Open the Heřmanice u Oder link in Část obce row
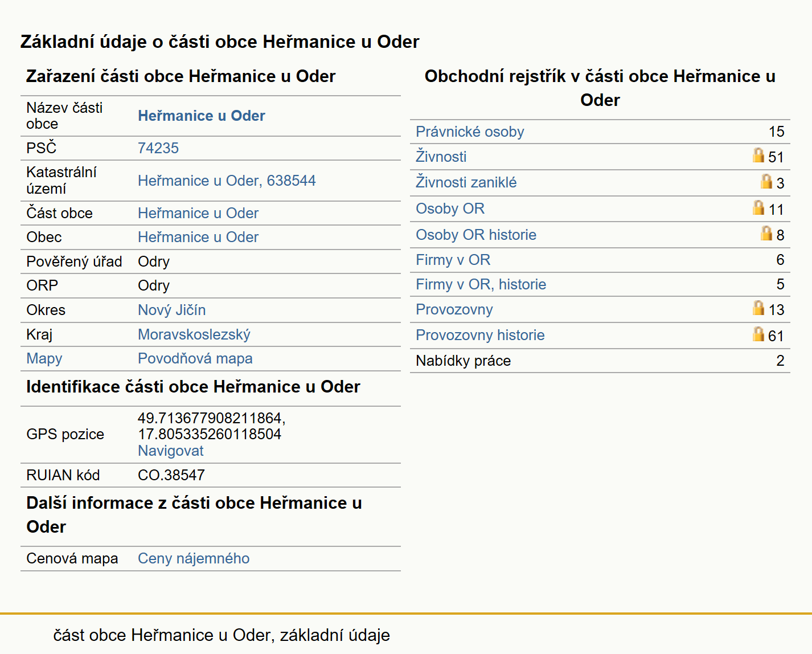 tap(198, 213)
